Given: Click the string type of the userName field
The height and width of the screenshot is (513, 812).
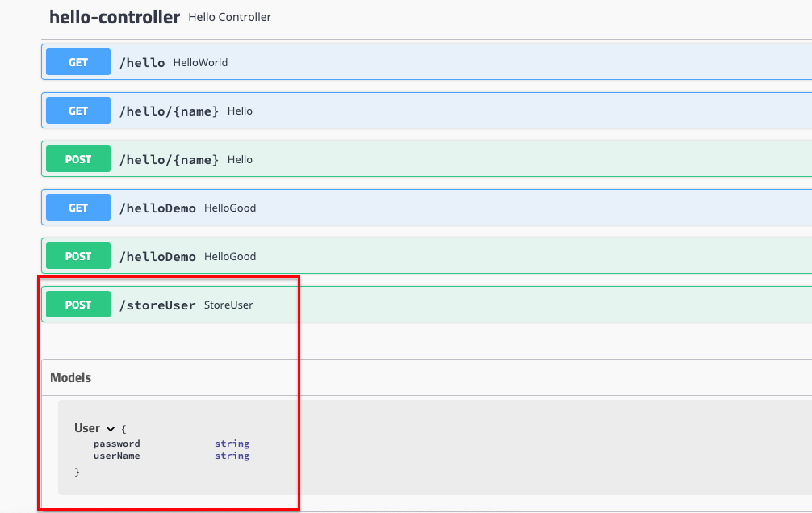Looking at the screenshot, I should (232, 455).
